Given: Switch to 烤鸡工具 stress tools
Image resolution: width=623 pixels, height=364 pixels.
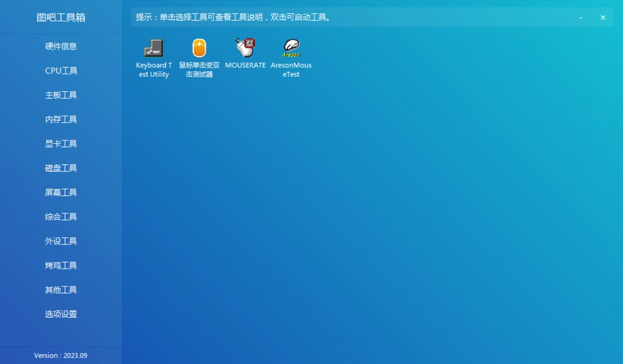Looking at the screenshot, I should click(61, 265).
